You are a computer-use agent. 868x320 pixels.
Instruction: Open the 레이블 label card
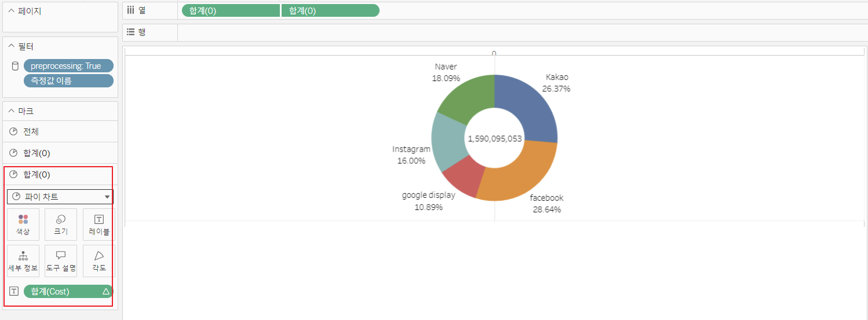[x=99, y=225]
